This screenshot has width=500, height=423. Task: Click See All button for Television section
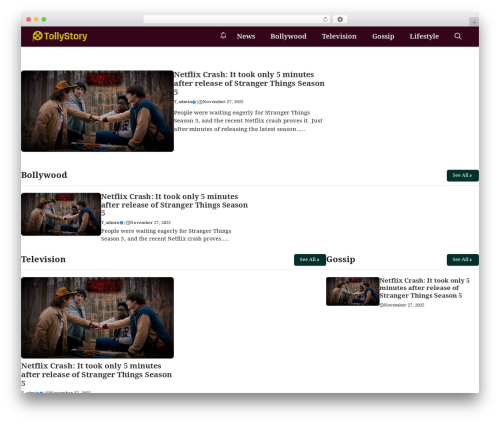(x=310, y=260)
